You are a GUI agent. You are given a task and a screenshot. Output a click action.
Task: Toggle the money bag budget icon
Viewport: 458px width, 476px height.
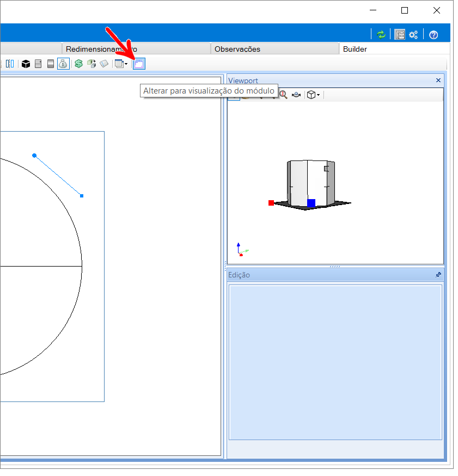64,64
